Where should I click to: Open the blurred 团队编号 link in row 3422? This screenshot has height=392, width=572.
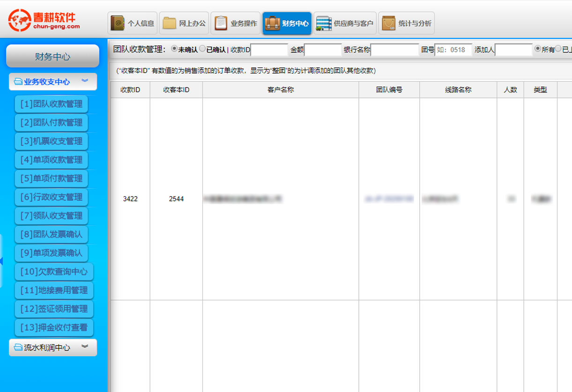point(389,199)
